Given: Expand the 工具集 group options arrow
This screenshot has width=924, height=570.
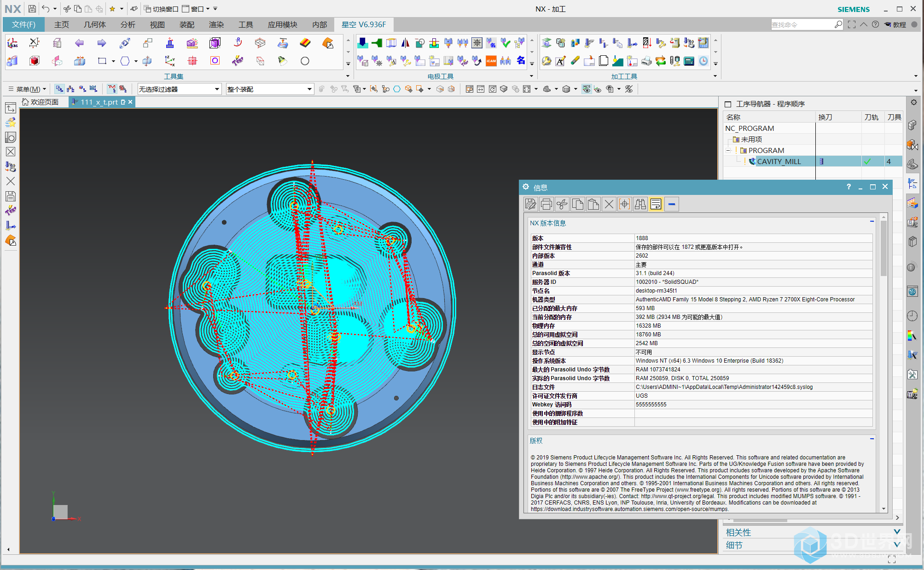Looking at the screenshot, I should pos(348,76).
